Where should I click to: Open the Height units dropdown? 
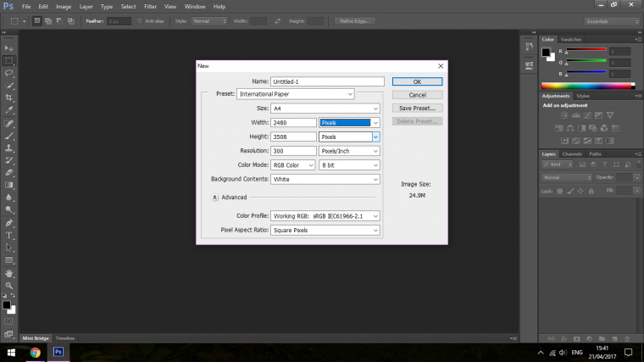349,136
